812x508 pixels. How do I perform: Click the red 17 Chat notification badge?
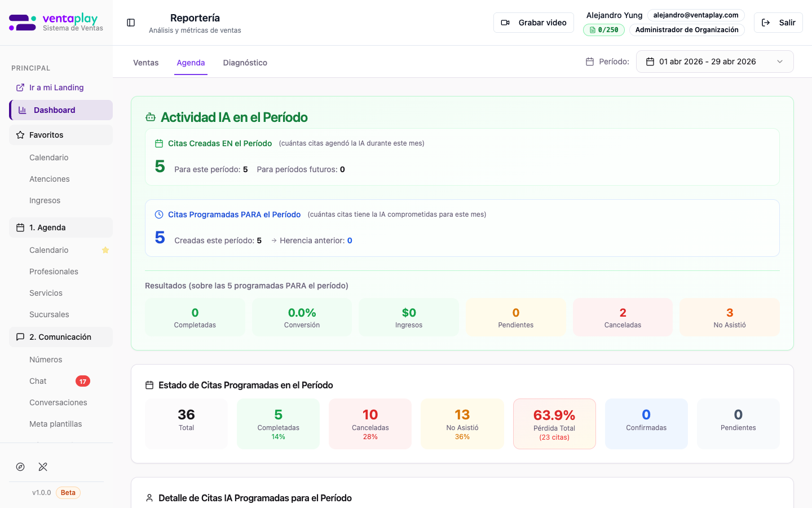83,381
